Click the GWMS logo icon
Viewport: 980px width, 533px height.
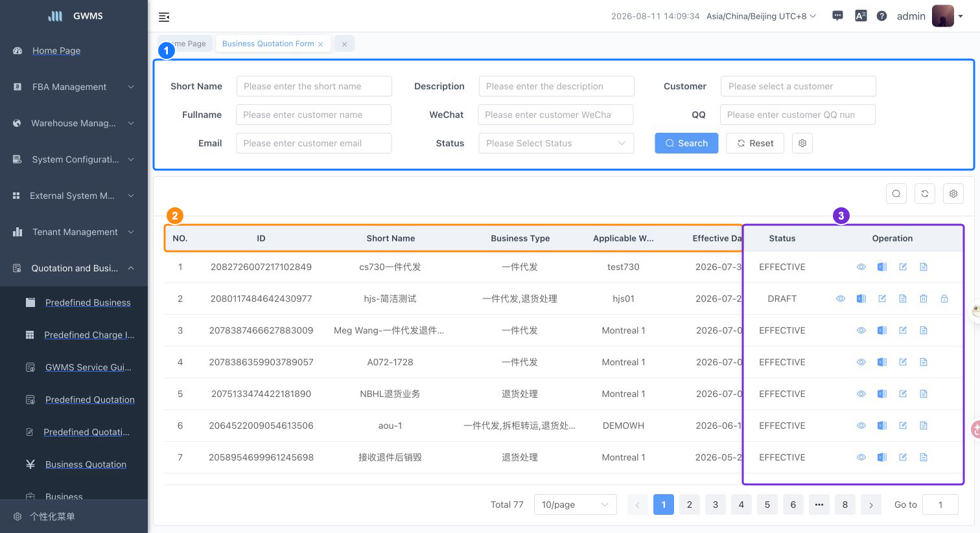[x=56, y=16]
